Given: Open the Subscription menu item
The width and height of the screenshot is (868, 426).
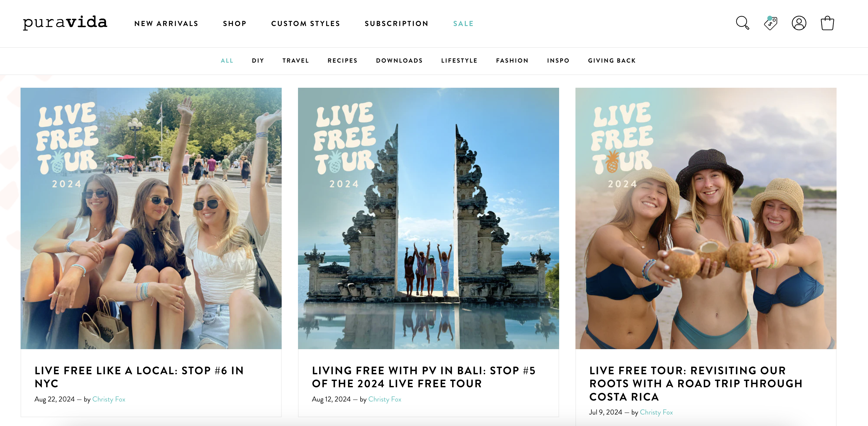Looking at the screenshot, I should pyautogui.click(x=397, y=24).
